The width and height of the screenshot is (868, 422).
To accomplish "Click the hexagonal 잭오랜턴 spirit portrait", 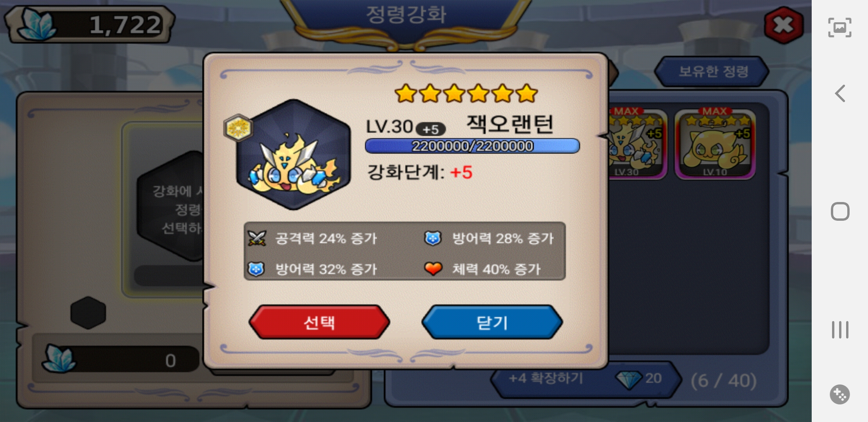I will 293,155.
